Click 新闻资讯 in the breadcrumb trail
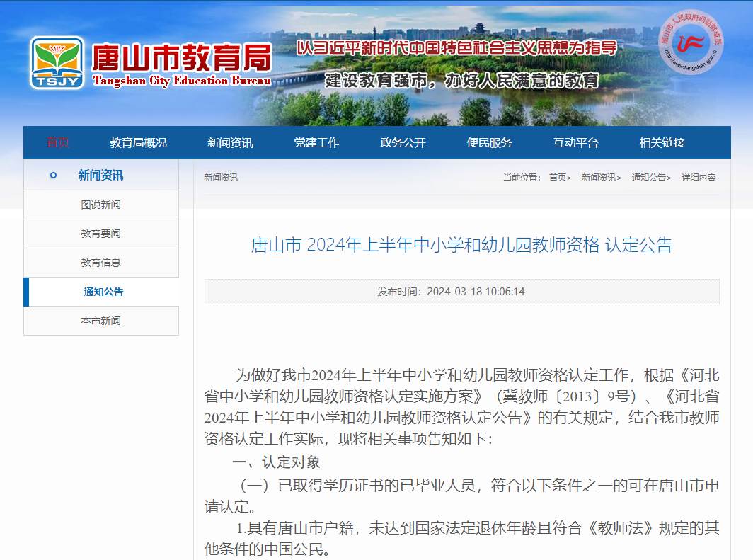This screenshot has width=753, height=560. (x=598, y=178)
